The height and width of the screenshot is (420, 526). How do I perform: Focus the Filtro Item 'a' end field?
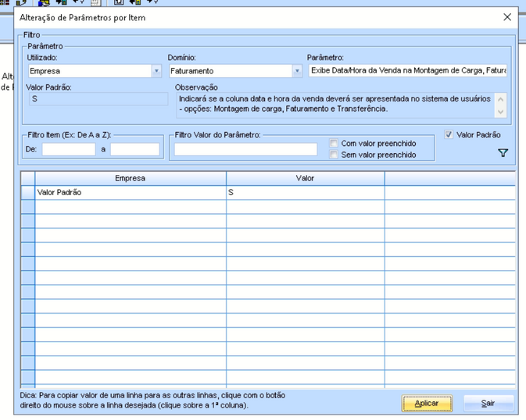[134, 149]
